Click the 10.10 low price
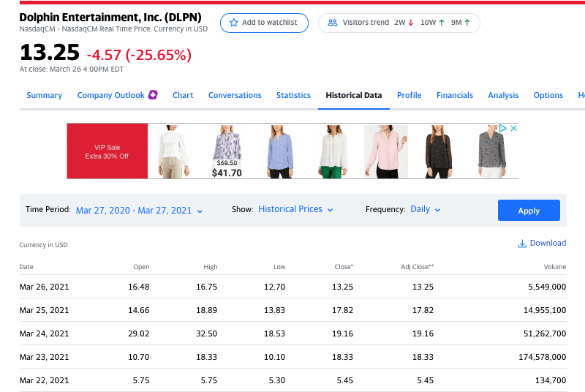The image size is (585, 392). 275,358
